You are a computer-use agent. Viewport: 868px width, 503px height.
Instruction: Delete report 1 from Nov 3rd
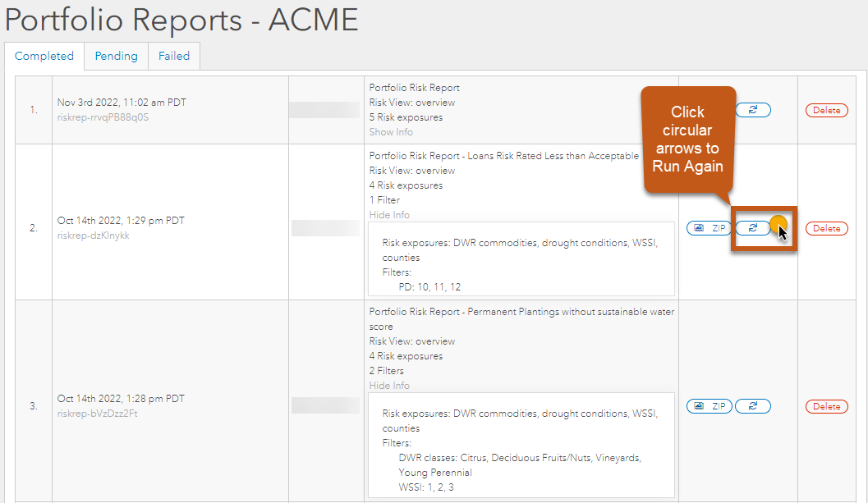click(826, 110)
